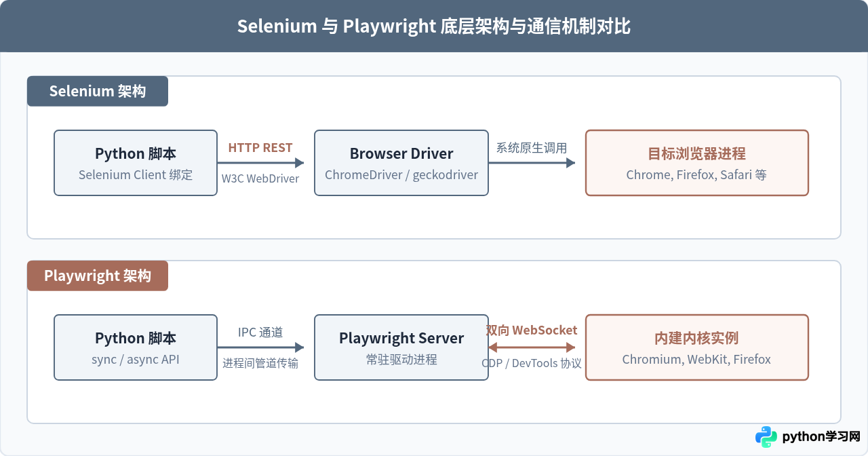This screenshot has width=868, height=456.
Task: Click the 双向 WebSocket label
Action: coord(532,330)
